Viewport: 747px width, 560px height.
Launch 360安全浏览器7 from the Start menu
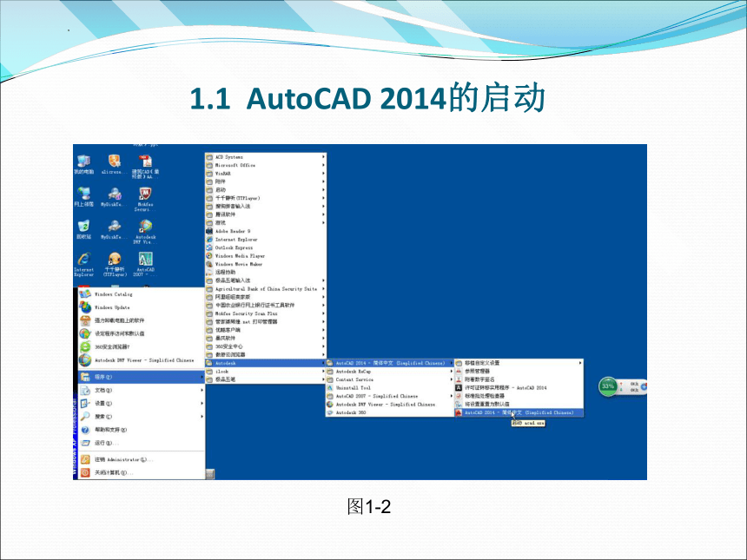point(142,347)
